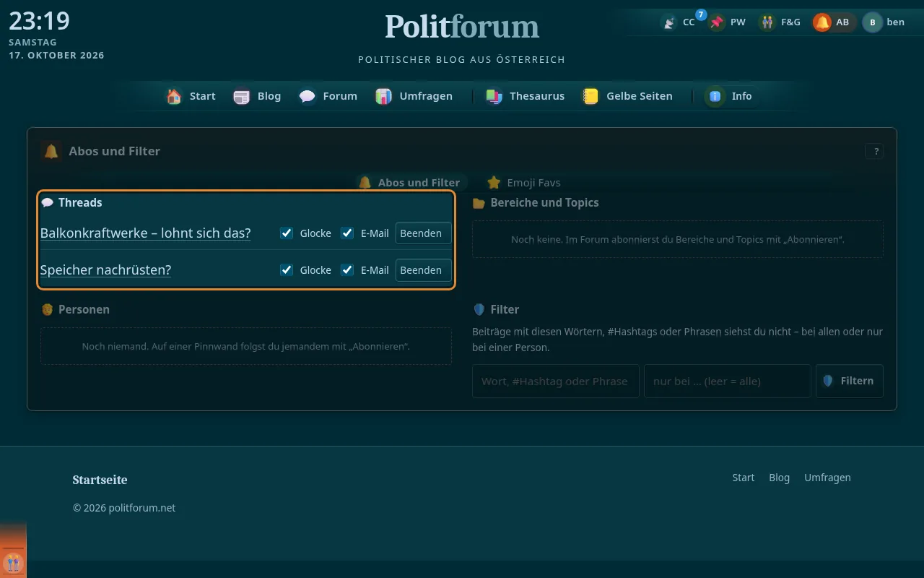The height and width of the screenshot is (578, 924).
Task: Click the 'nur bei' person field
Action: click(727, 381)
